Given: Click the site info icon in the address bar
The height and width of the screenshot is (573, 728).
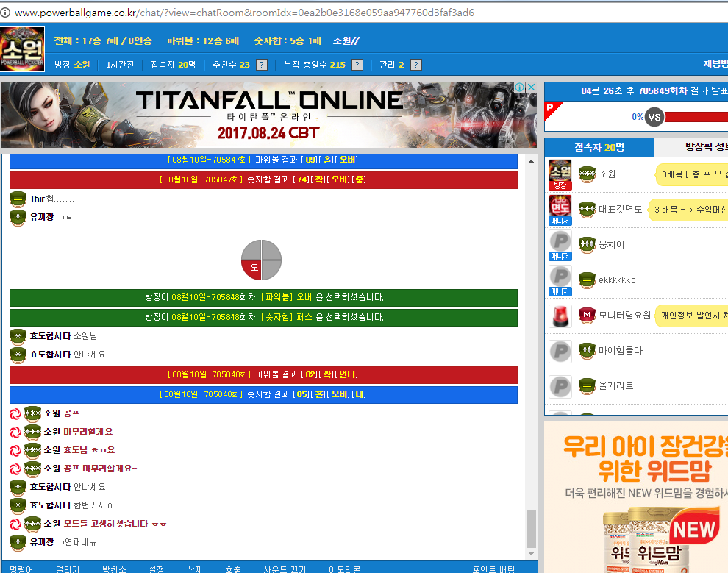Looking at the screenshot, I should pos(5,13).
